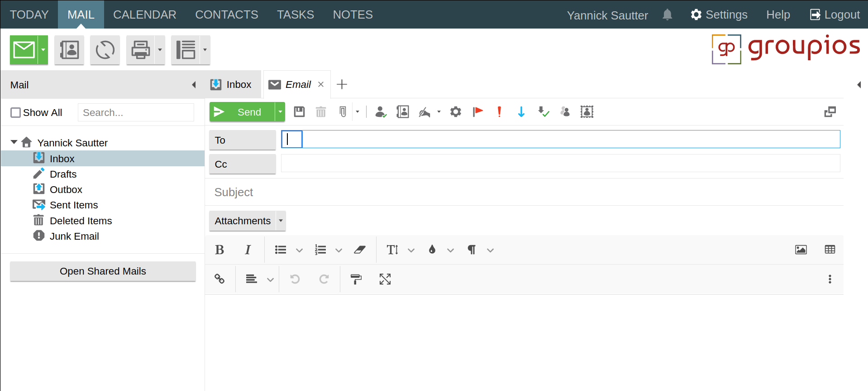Click the paragraph format icon
The width and height of the screenshot is (868, 391).
pos(472,250)
